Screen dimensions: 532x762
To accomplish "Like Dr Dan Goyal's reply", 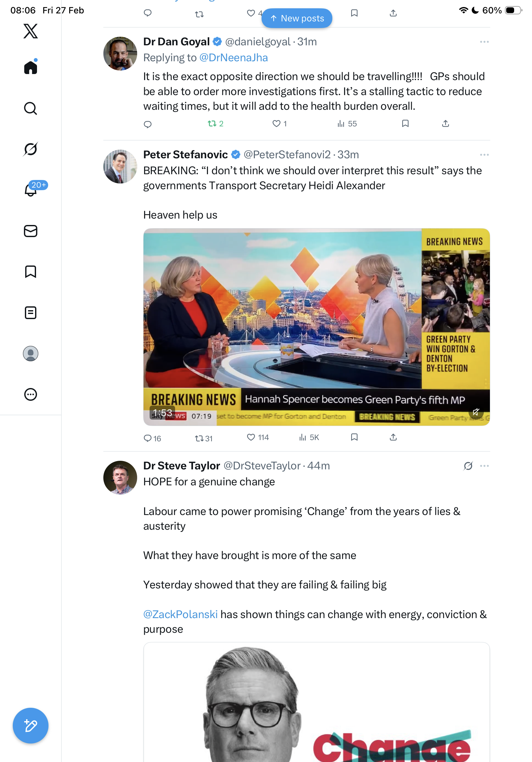I will [x=276, y=124].
